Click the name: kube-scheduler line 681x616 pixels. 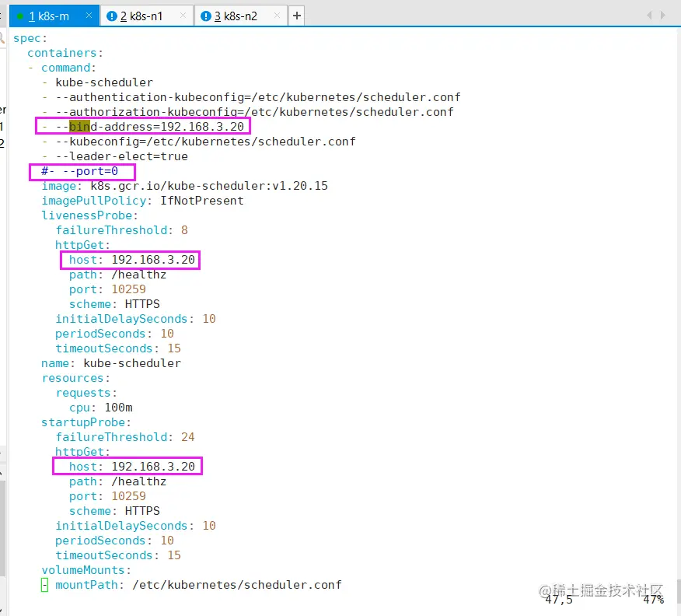pyautogui.click(x=111, y=363)
